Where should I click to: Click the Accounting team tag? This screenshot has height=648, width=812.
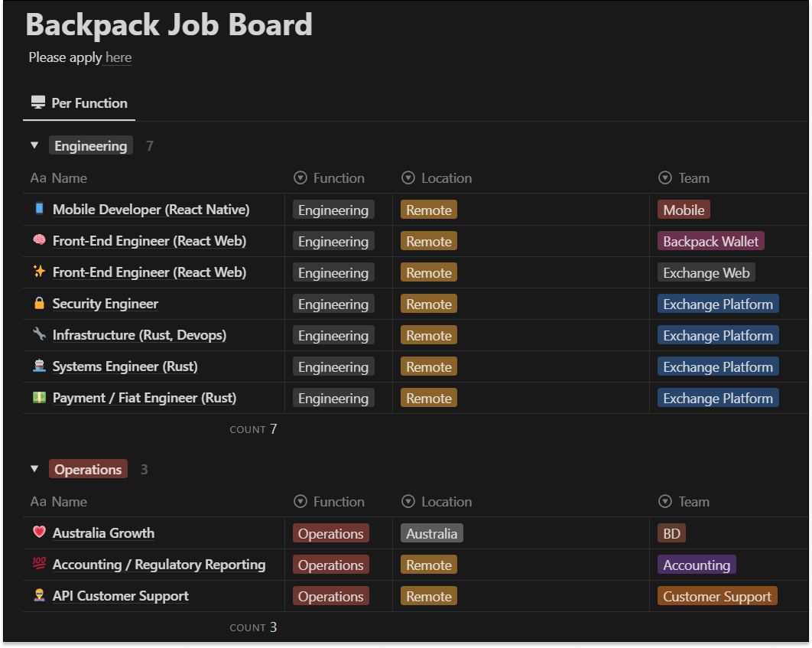[x=697, y=565]
